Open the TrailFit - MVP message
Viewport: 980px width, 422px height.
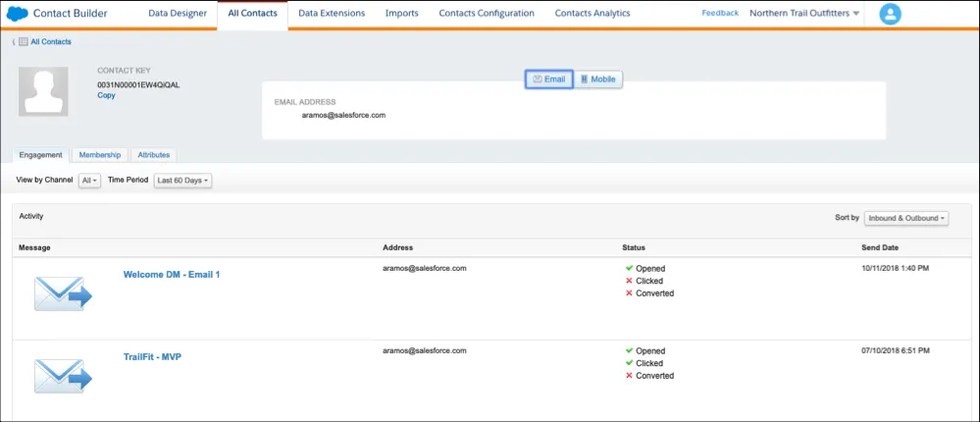(x=152, y=357)
